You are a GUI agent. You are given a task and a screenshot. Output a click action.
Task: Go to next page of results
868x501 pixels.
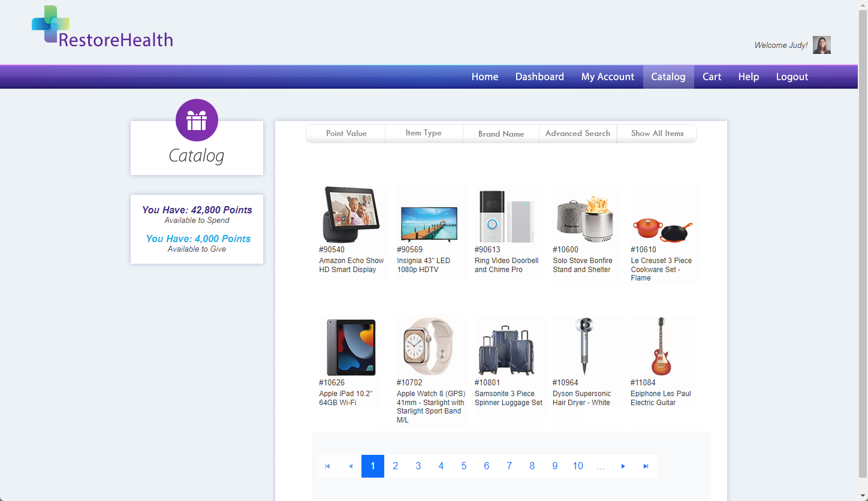point(623,466)
